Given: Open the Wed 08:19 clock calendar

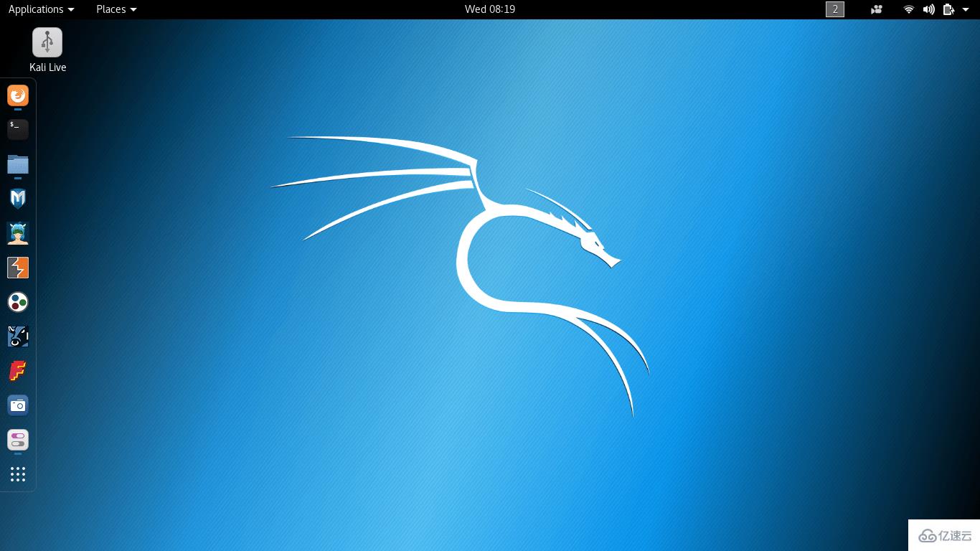Looking at the screenshot, I should [x=490, y=9].
